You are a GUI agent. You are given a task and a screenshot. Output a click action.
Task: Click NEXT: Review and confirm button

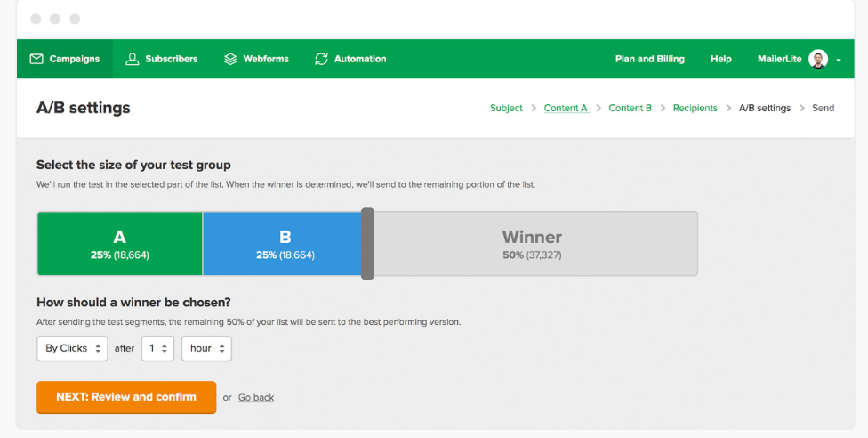(126, 397)
